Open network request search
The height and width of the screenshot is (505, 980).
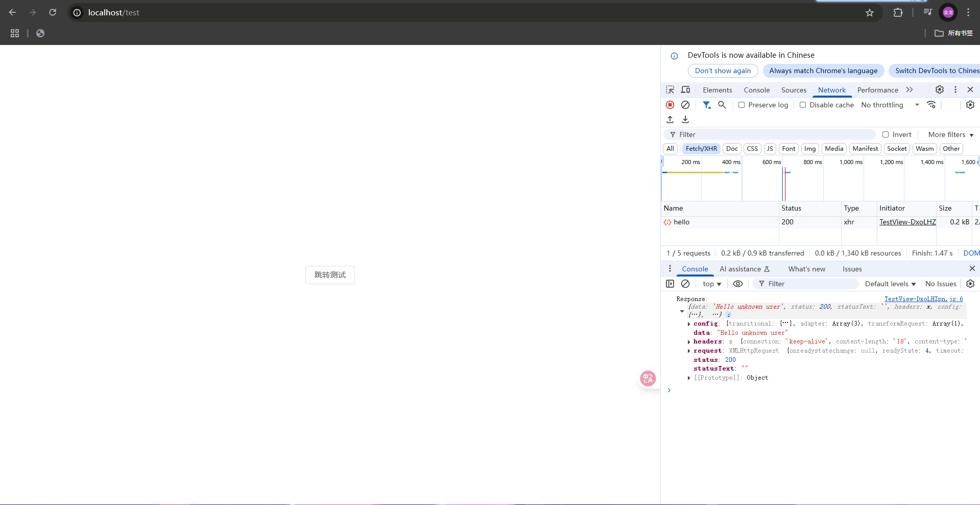tap(722, 105)
